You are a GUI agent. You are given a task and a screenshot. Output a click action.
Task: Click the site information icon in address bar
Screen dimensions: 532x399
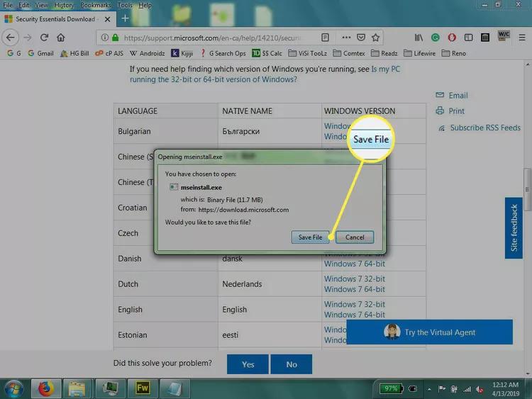104,38
